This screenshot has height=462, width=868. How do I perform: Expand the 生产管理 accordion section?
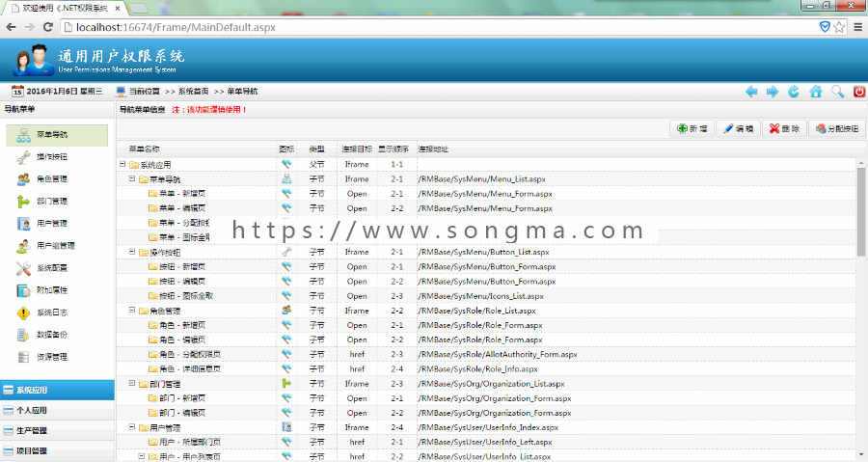click(57, 431)
